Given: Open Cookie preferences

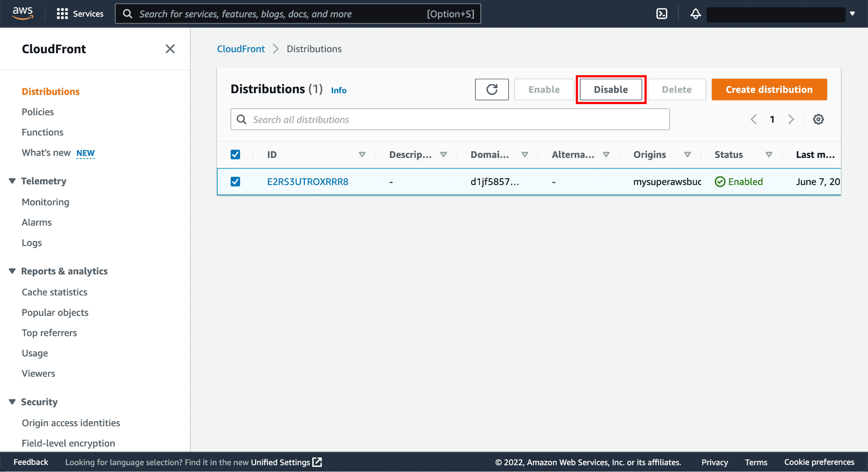Looking at the screenshot, I should 819,462.
